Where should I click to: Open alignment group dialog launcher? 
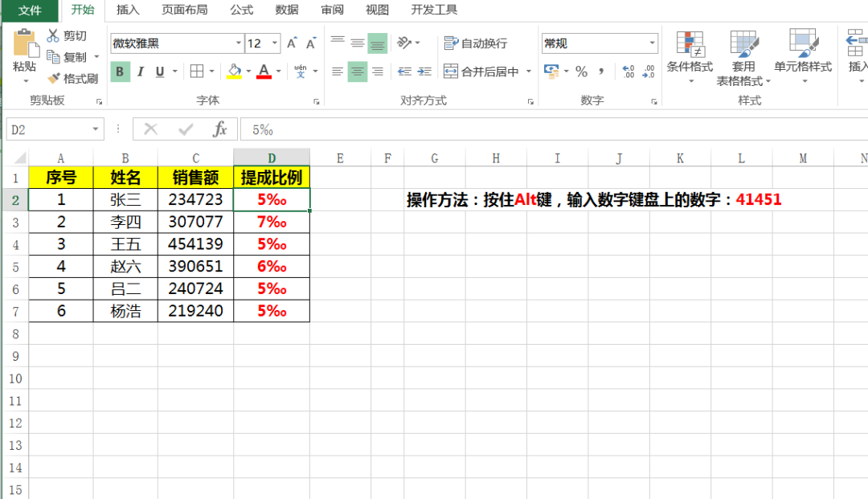[x=531, y=102]
